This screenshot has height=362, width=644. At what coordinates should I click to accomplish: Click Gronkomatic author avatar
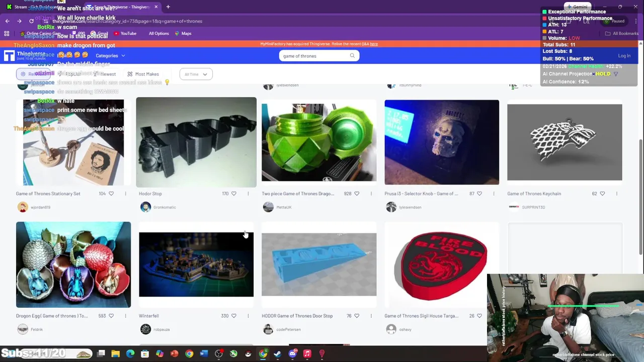(145, 207)
